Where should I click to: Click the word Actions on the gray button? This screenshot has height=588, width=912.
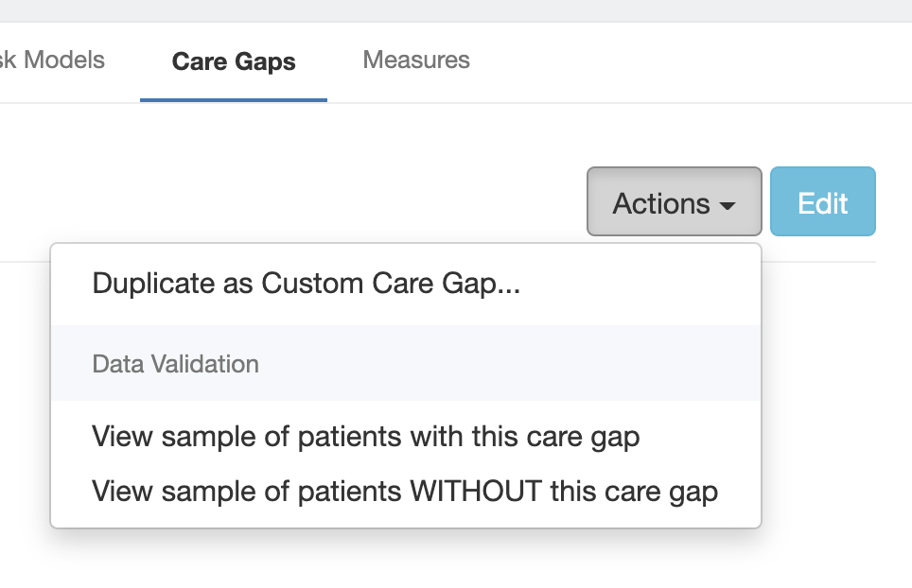point(661,203)
